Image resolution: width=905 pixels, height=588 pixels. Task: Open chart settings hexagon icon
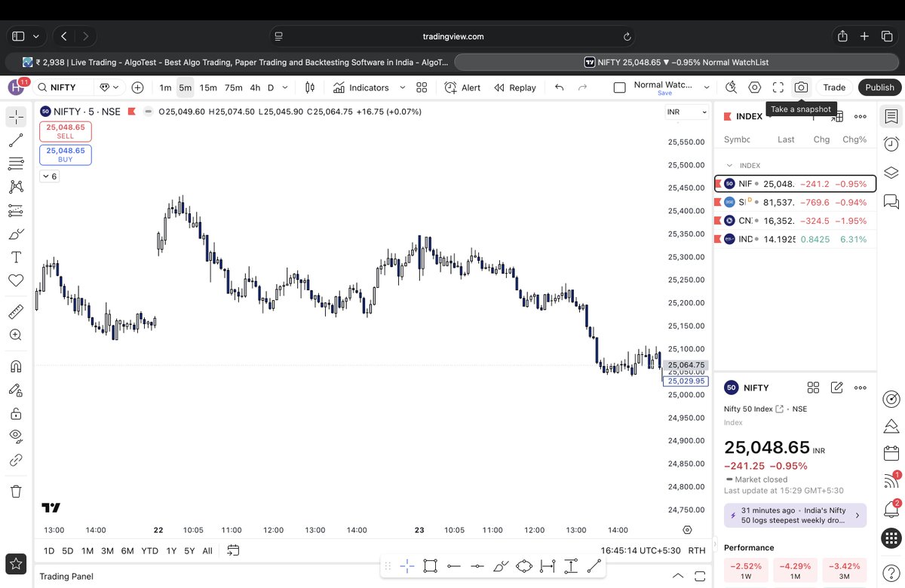[755, 87]
